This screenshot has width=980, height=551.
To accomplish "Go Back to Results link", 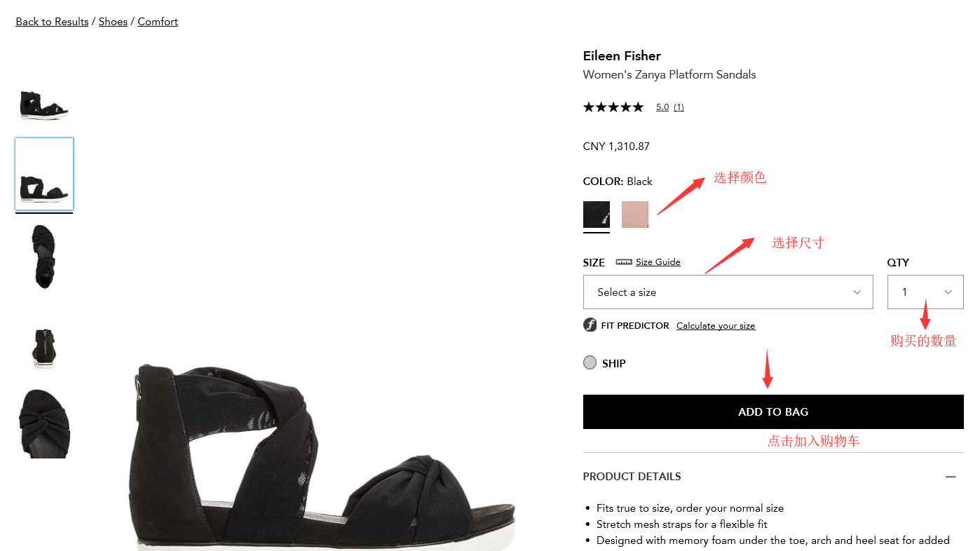I will (x=52, y=22).
